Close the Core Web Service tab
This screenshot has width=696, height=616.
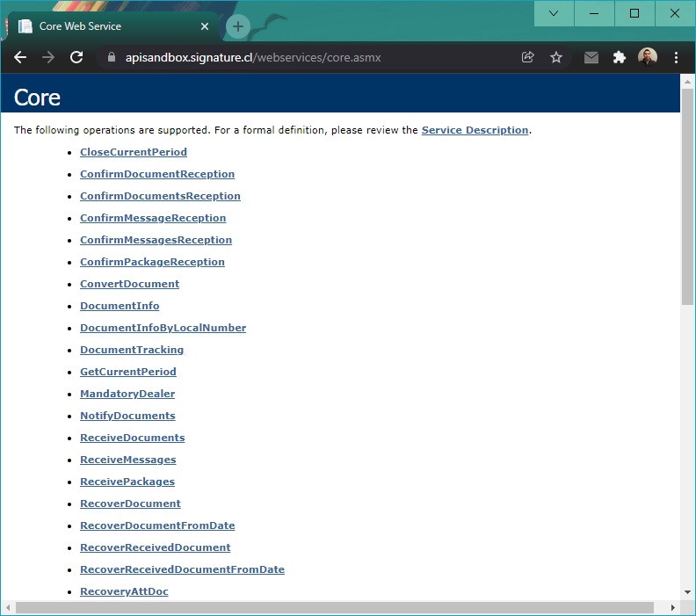[205, 26]
